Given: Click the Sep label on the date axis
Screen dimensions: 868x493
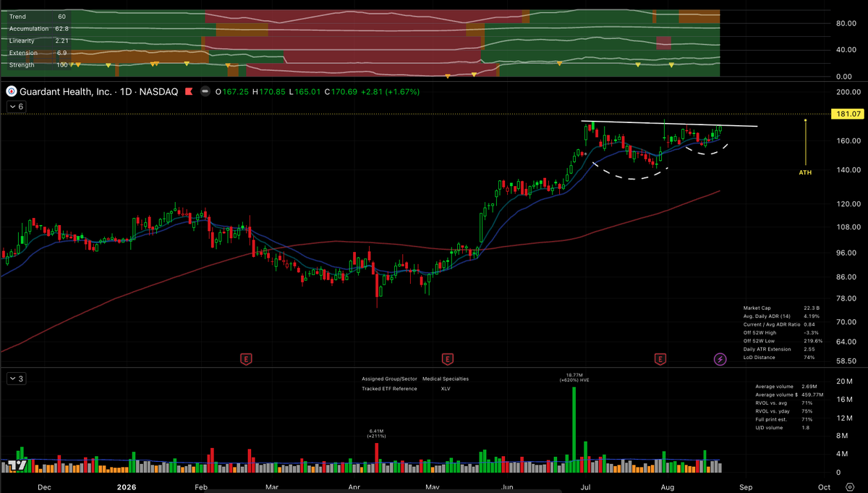Looking at the screenshot, I should click(746, 487).
